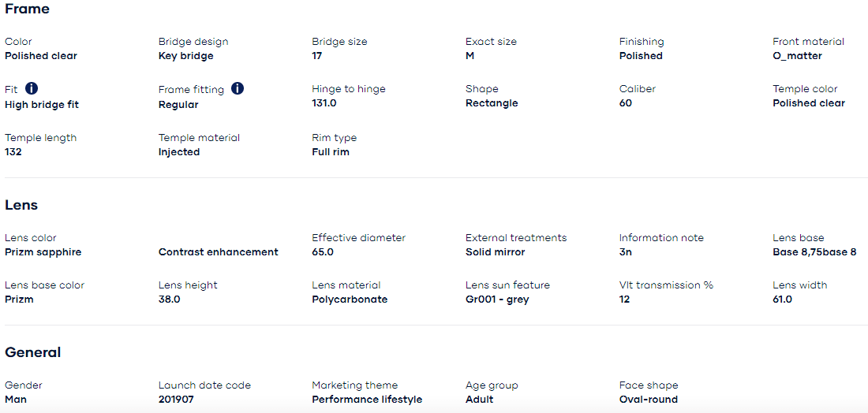Click the info icon next to Fit

coord(32,88)
